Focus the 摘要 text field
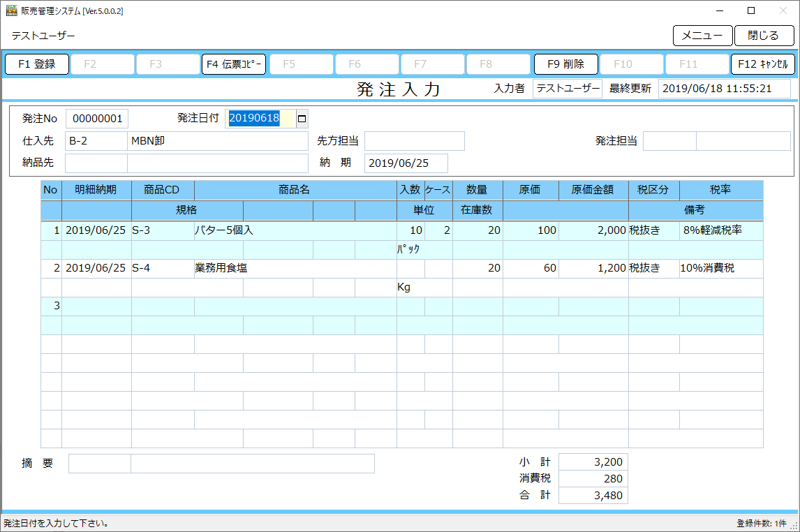Viewport: 800px width, 532px height. (253, 464)
